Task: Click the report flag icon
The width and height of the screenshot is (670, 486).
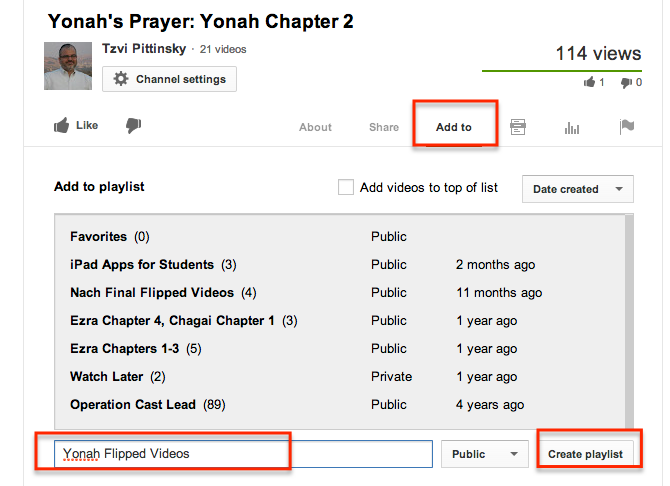Action: (x=627, y=127)
